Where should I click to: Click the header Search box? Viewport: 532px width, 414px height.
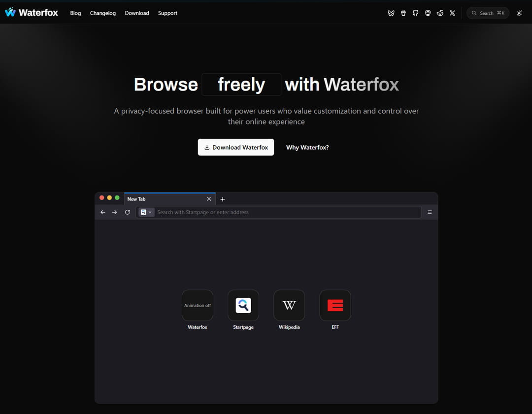coord(488,13)
